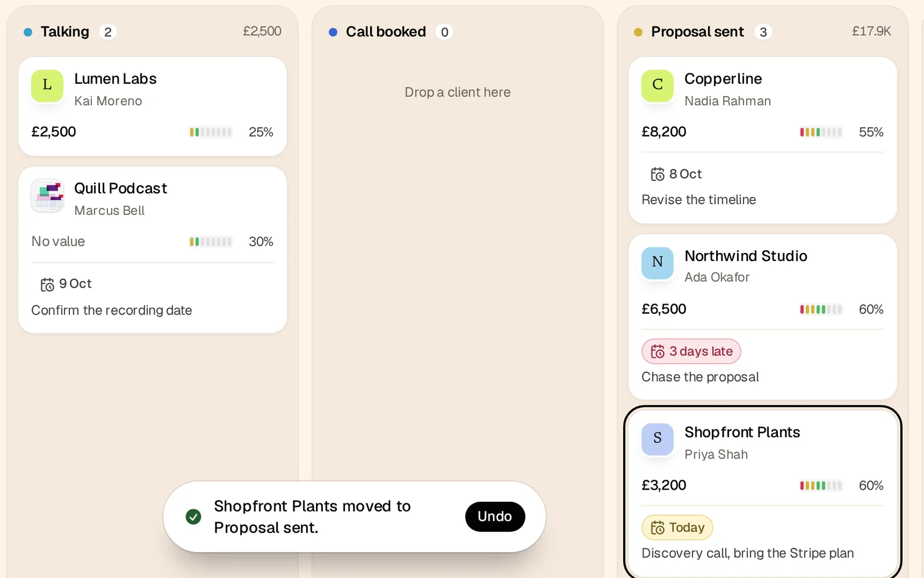The height and width of the screenshot is (578, 924).
Task: Click 'Confirm the recording date' note
Action: pos(111,310)
